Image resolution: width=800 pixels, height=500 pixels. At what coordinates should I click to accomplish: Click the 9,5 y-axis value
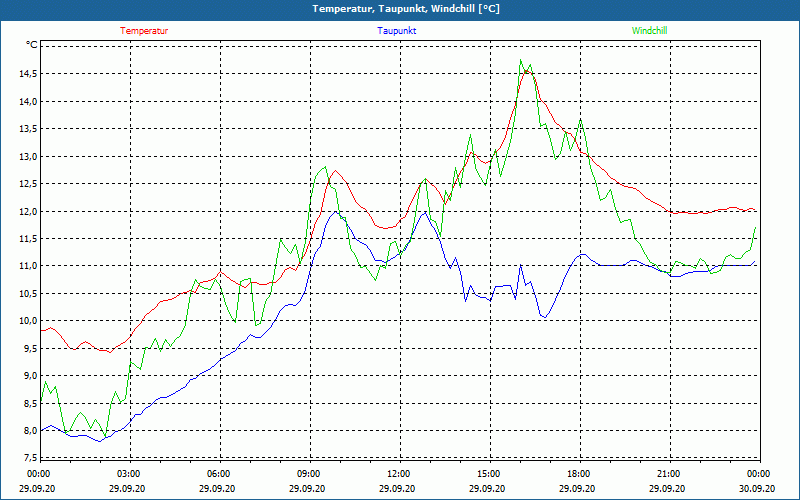coord(30,348)
